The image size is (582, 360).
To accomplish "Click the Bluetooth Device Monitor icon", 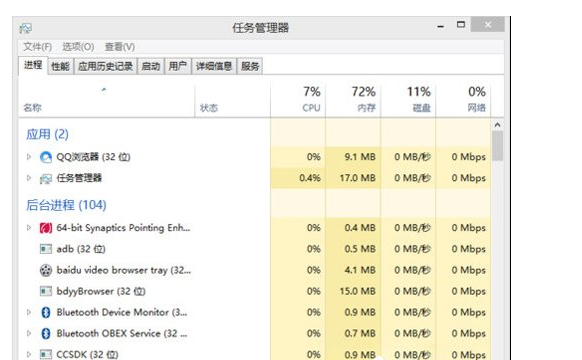I will coord(46,312).
